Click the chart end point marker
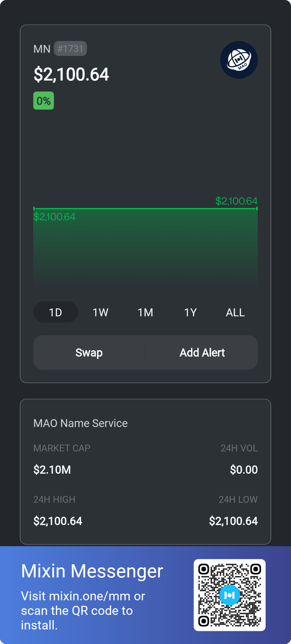 pyautogui.click(x=257, y=208)
